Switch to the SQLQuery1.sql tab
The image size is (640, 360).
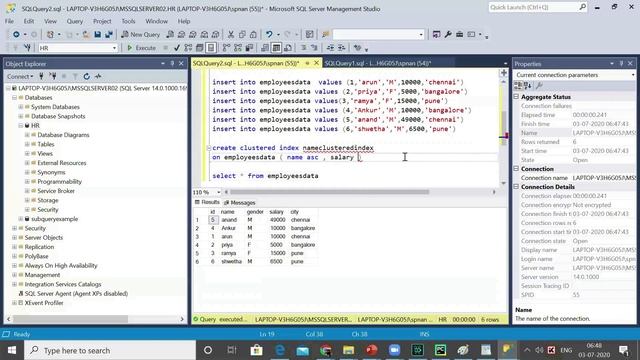pos(378,63)
